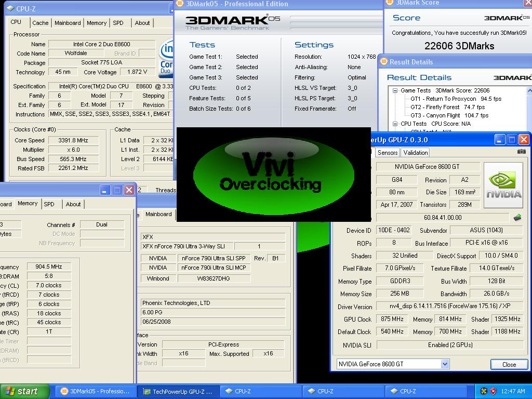Open the Memory tab in top CPU-Z
This screenshot has height=399, width=532.
[x=97, y=23]
